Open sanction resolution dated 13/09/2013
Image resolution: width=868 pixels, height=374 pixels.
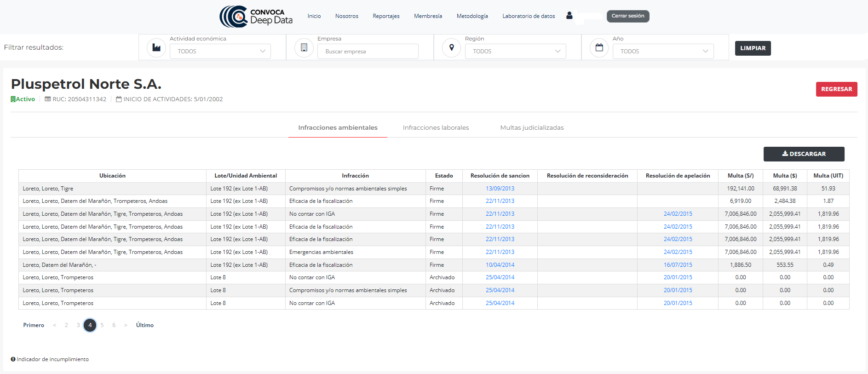coord(500,189)
